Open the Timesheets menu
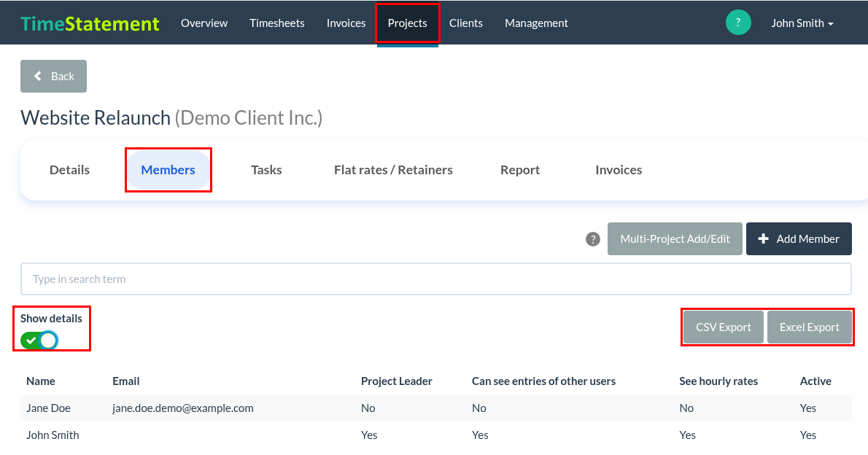The image size is (868, 455). pyautogui.click(x=276, y=23)
